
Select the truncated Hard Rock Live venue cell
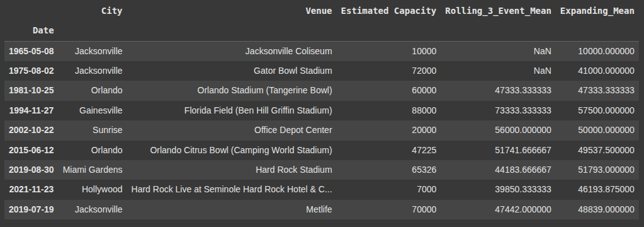click(232, 190)
